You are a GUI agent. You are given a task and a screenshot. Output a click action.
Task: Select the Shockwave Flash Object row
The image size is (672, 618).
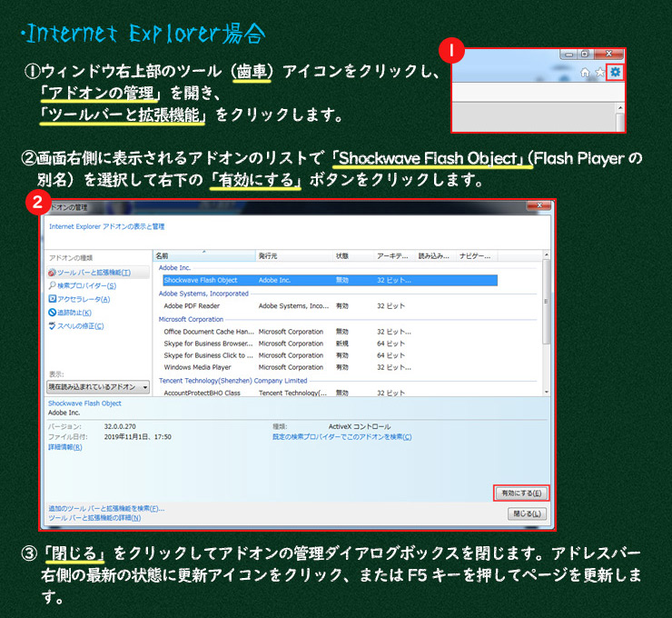coord(330,280)
